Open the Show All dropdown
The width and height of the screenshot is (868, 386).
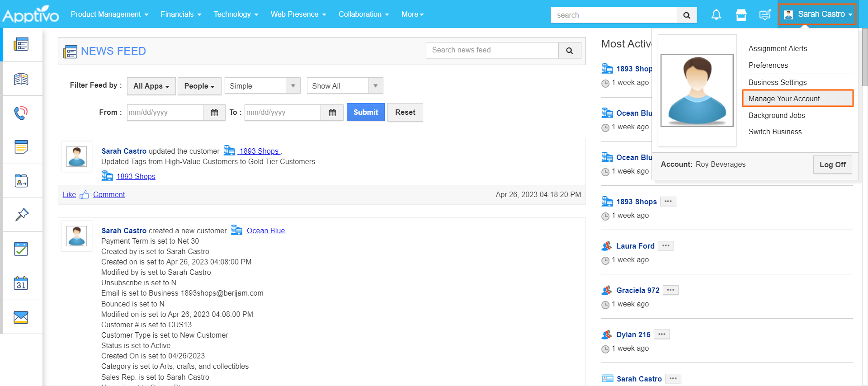[345, 86]
